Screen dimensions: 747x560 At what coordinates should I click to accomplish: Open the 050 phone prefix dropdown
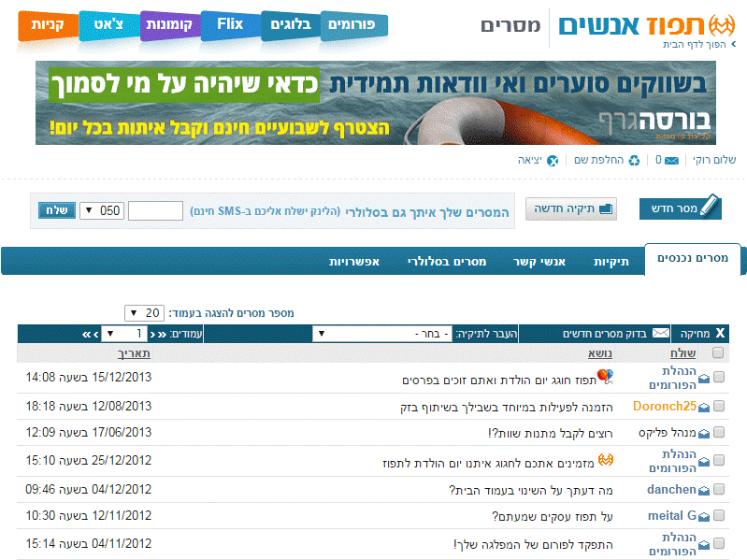pyautogui.click(x=102, y=210)
